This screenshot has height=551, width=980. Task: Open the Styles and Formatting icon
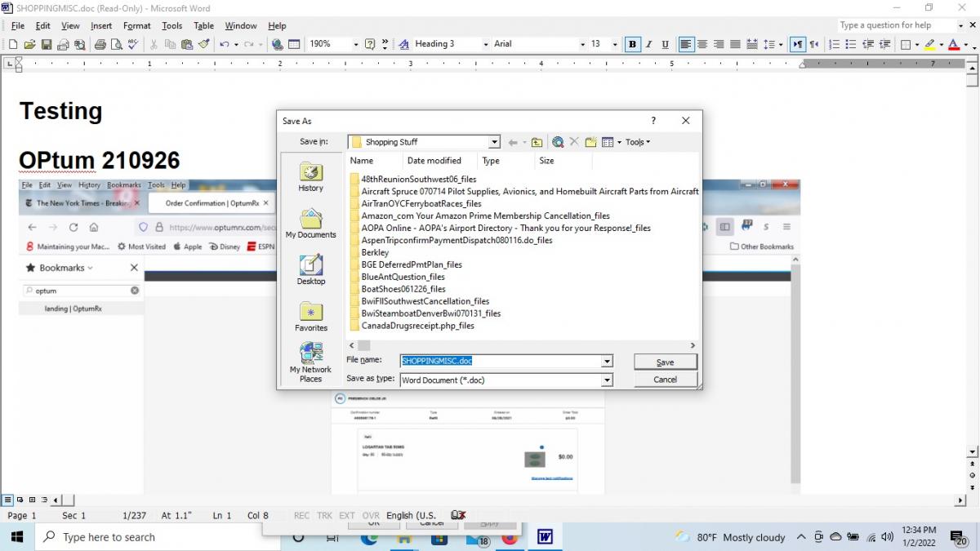(404, 44)
